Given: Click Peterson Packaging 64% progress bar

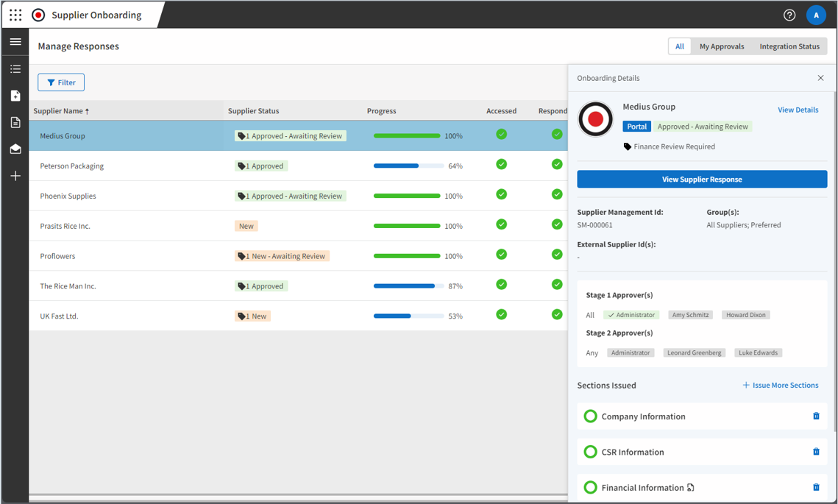Looking at the screenshot, I should click(408, 166).
